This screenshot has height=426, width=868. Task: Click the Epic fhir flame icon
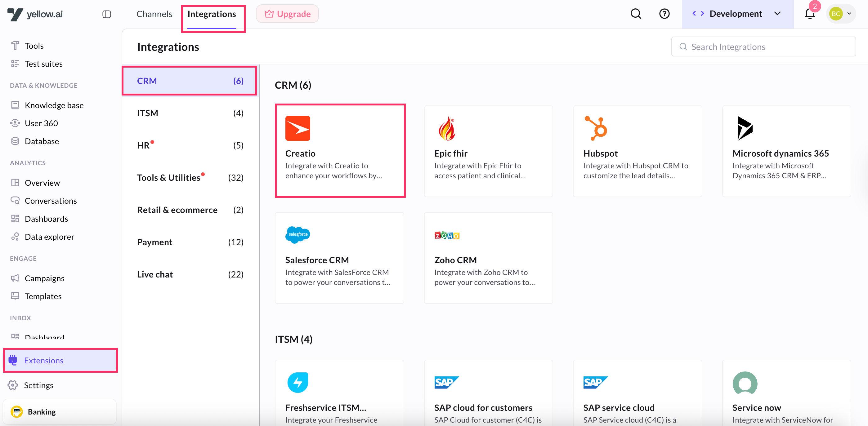pos(447,128)
